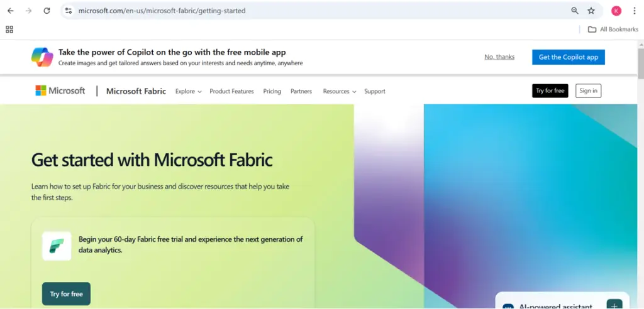Click the Get started with Microsoft Fabric heading

[152, 160]
